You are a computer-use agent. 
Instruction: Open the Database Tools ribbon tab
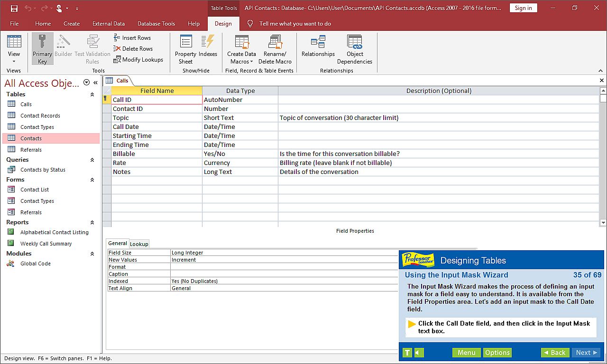[156, 24]
